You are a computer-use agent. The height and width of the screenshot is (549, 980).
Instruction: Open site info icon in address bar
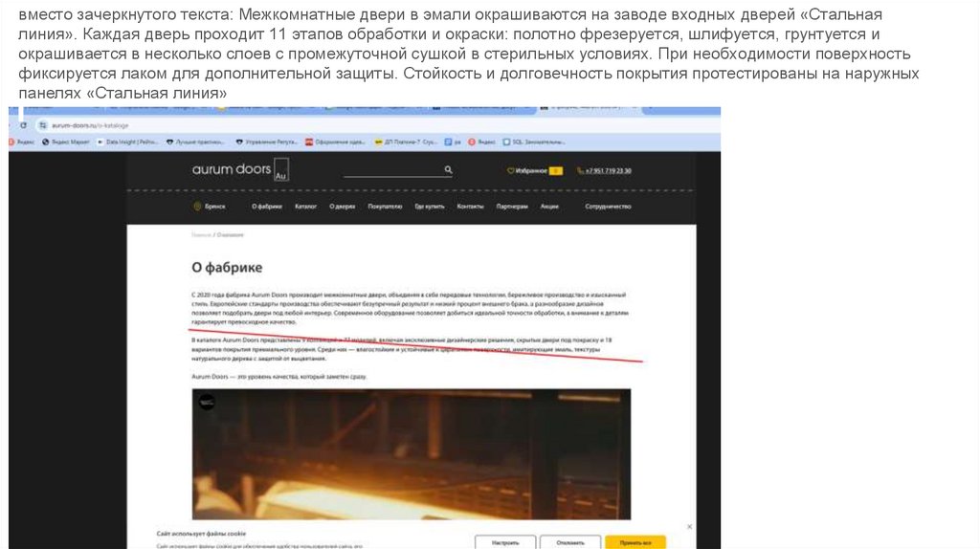click(x=42, y=125)
